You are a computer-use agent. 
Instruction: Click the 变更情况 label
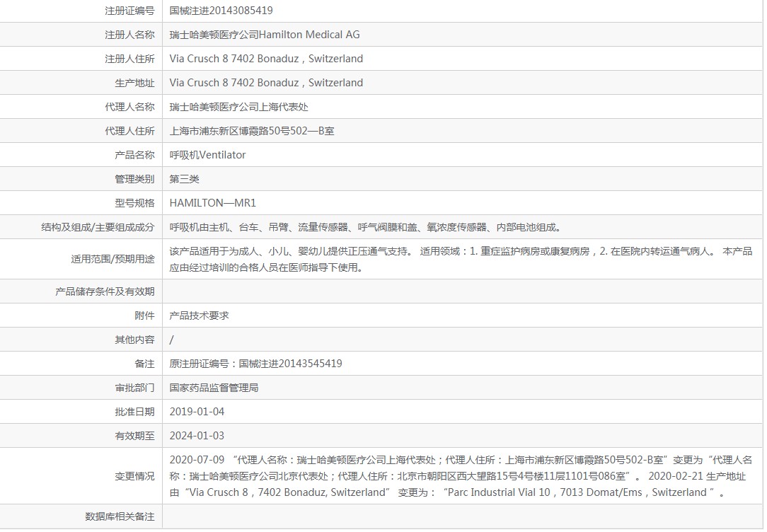click(x=134, y=476)
